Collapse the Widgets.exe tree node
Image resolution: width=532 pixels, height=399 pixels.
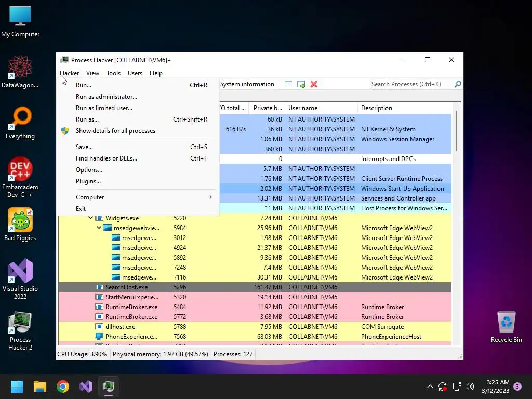click(x=90, y=218)
